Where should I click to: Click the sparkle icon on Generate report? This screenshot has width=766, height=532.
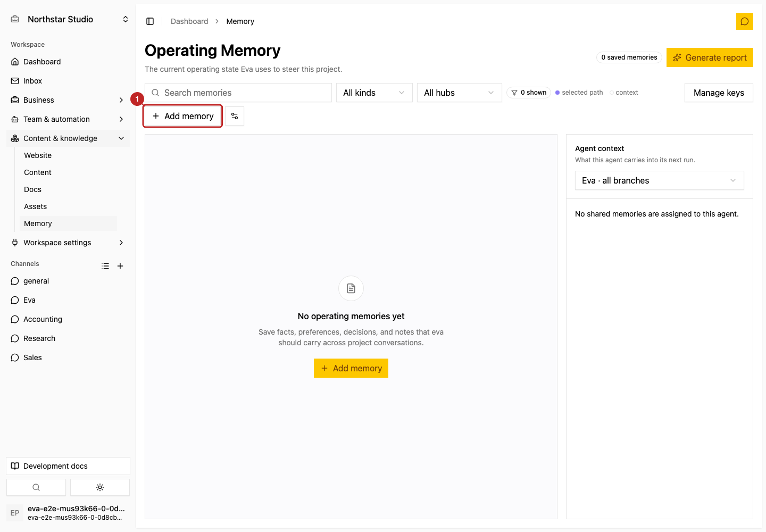tap(677, 57)
